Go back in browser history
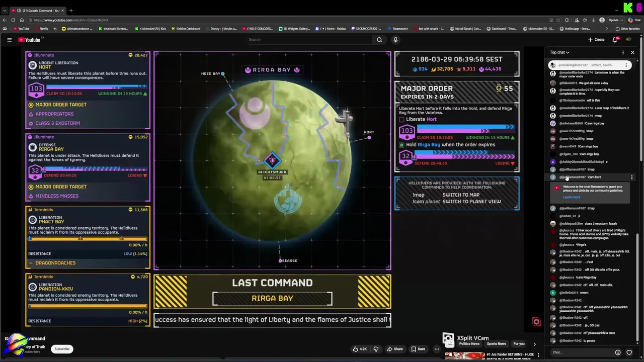644x362 pixels. pyautogui.click(x=5, y=20)
